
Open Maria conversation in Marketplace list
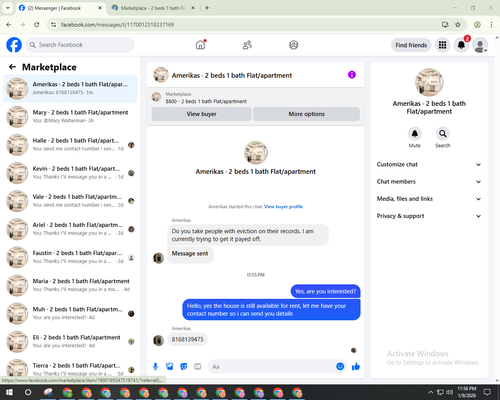[x=70, y=285]
